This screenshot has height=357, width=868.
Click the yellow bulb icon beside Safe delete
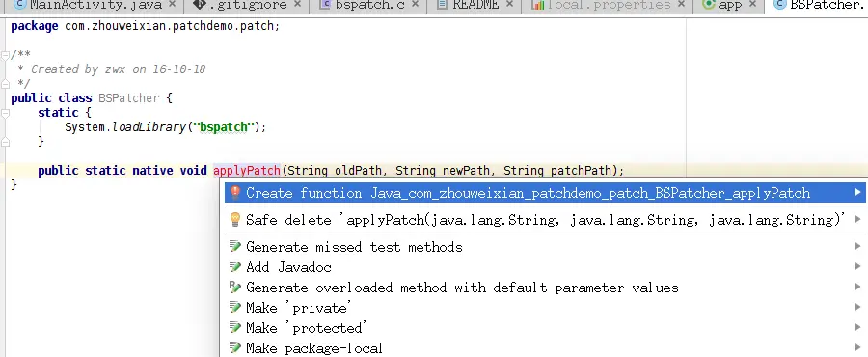(x=234, y=219)
